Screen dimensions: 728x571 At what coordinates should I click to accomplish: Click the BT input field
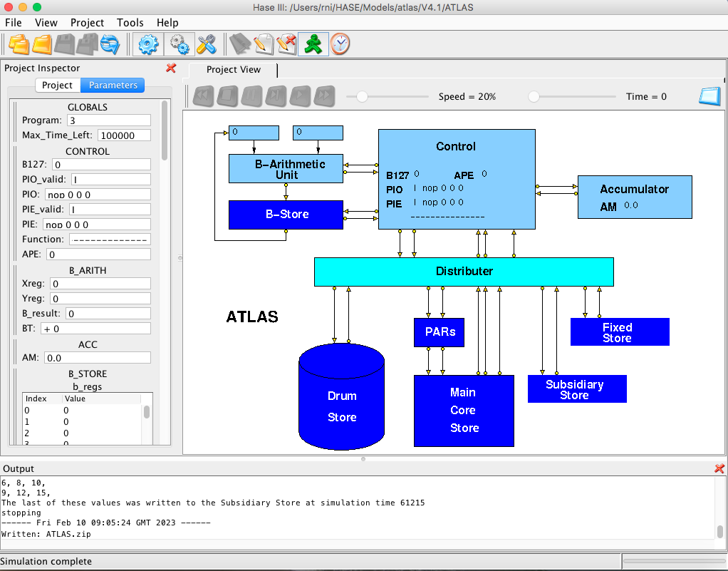95,329
